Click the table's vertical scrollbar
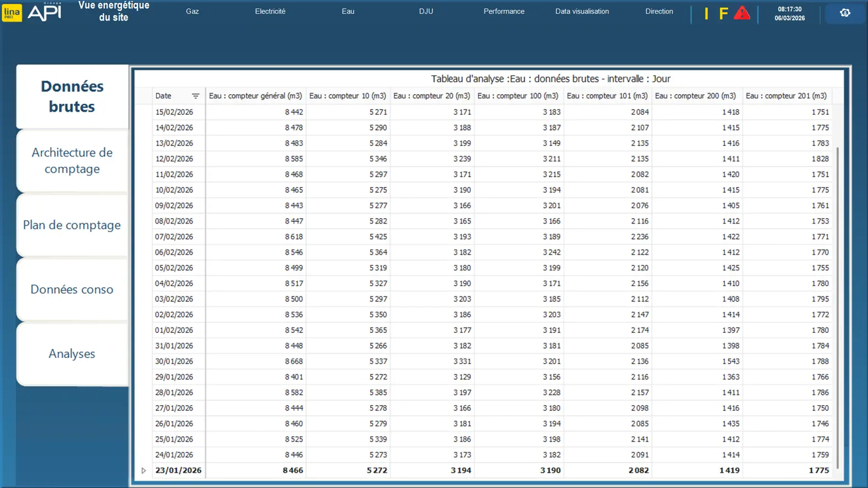Screen dimensions: 868x488 point(837,305)
